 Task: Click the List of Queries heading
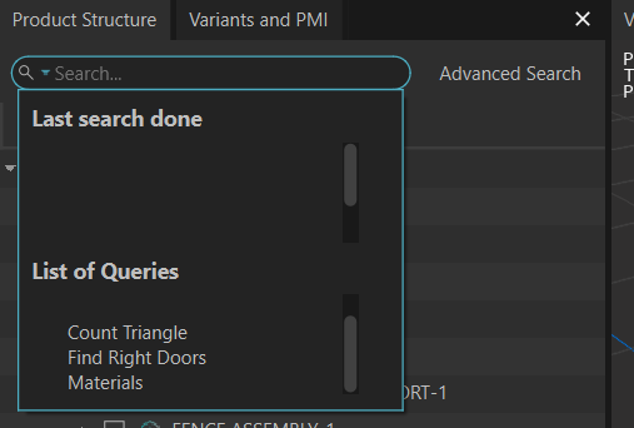coord(105,271)
